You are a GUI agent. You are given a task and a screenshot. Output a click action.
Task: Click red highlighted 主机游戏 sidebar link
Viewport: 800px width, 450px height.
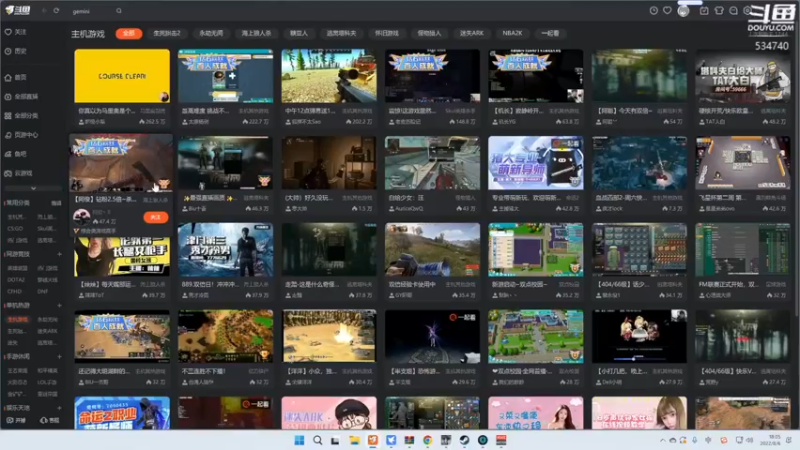click(18, 319)
